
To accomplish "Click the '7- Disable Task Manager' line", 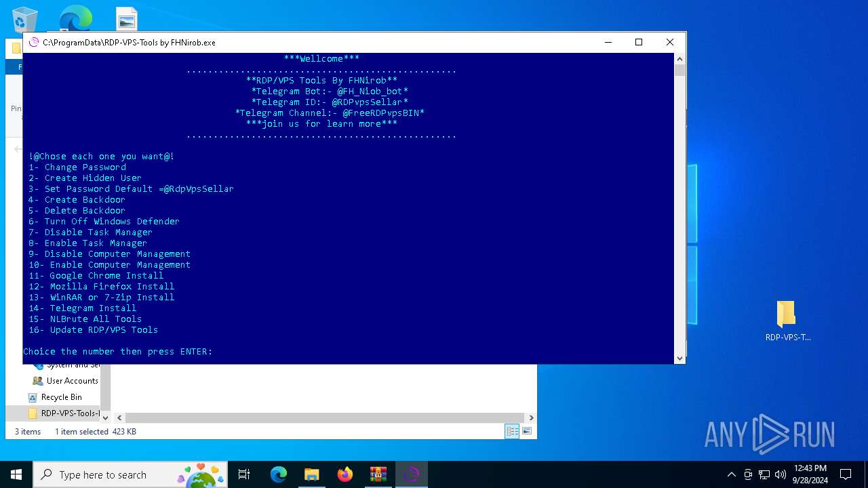I will coord(90,232).
